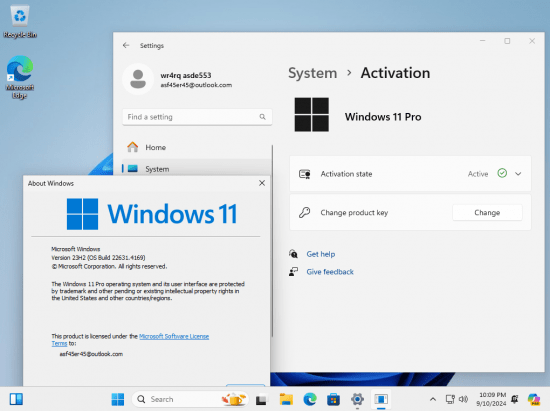Click the search magnifier in Find a setting
Screen dimensions: 550x411
[262, 117]
